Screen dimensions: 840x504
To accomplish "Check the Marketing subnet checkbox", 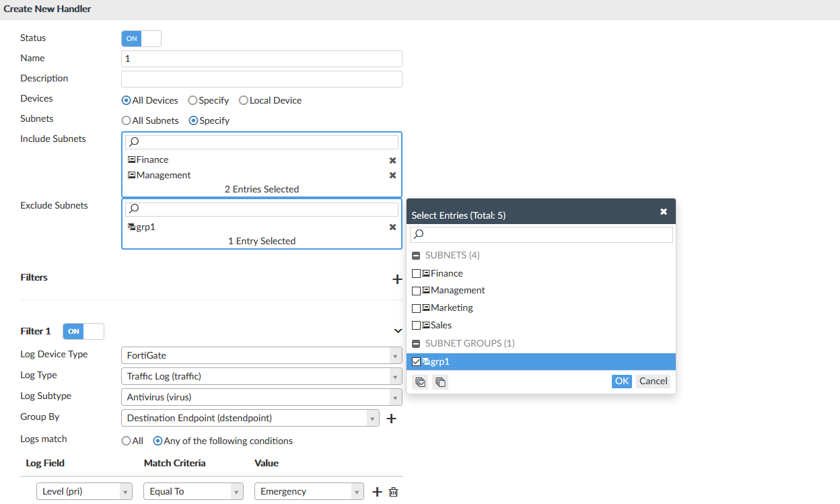I will point(417,308).
